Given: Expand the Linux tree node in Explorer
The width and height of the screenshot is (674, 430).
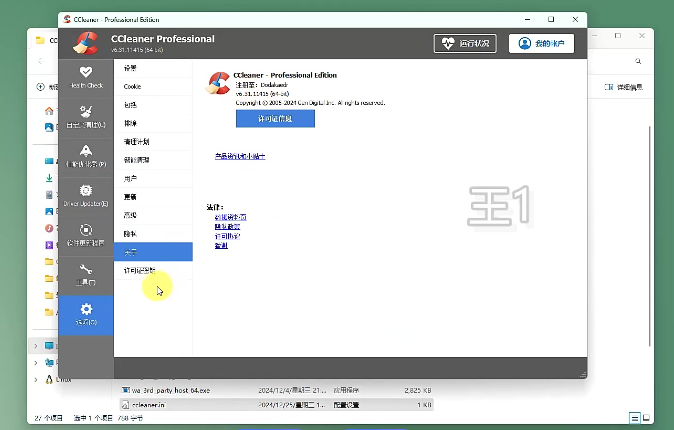Looking at the screenshot, I should pos(36,380).
